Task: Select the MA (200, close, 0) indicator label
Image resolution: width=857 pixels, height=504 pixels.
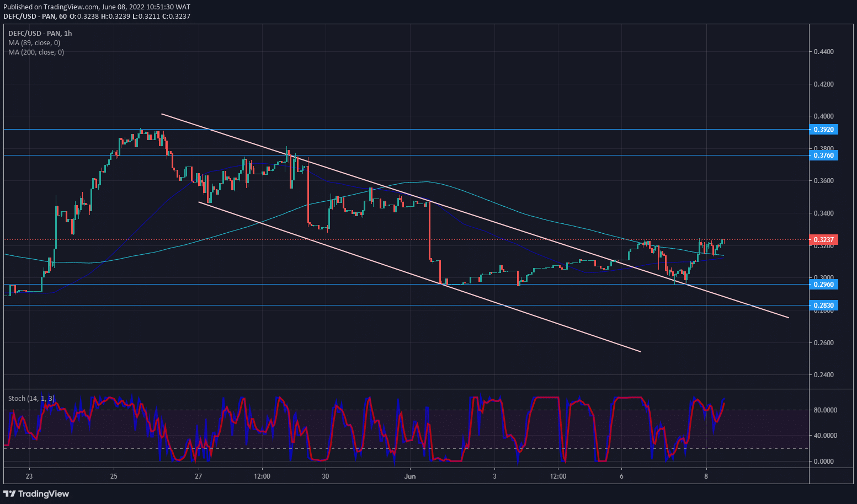Action: (x=36, y=52)
